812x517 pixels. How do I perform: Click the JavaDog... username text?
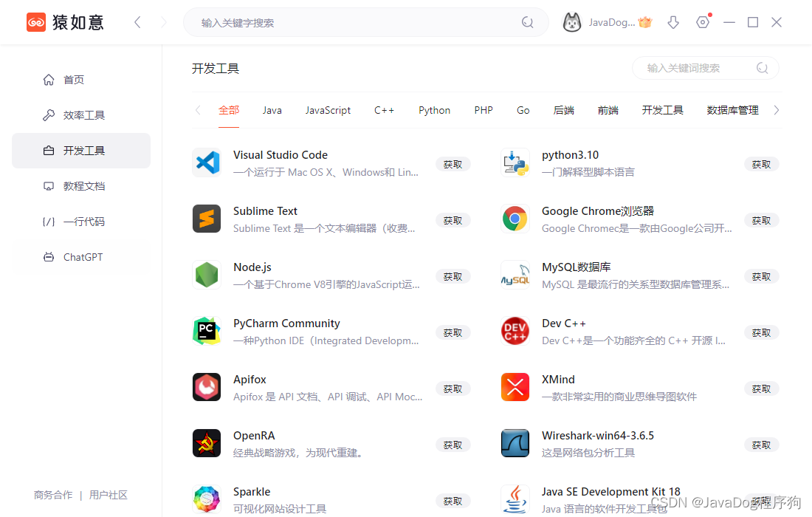tap(612, 22)
